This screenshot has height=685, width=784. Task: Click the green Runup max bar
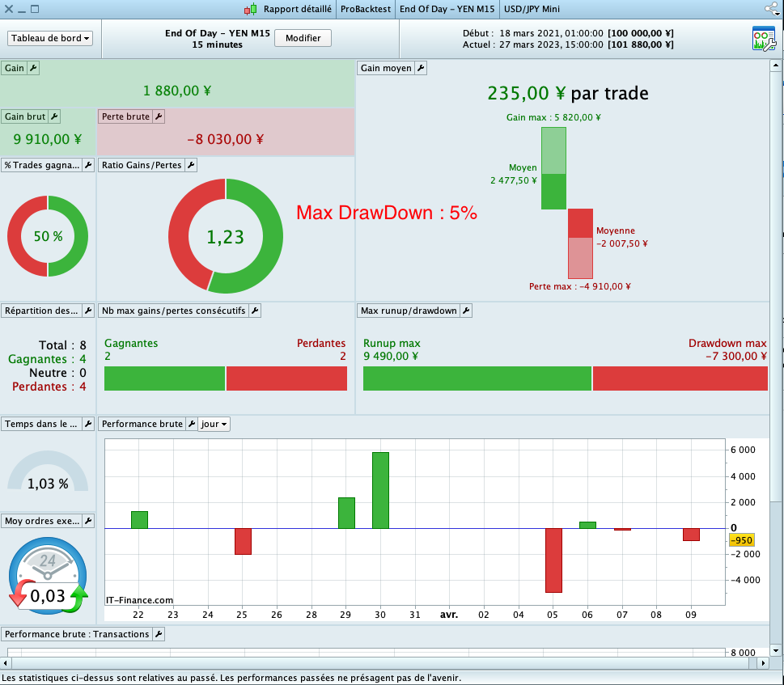477,378
